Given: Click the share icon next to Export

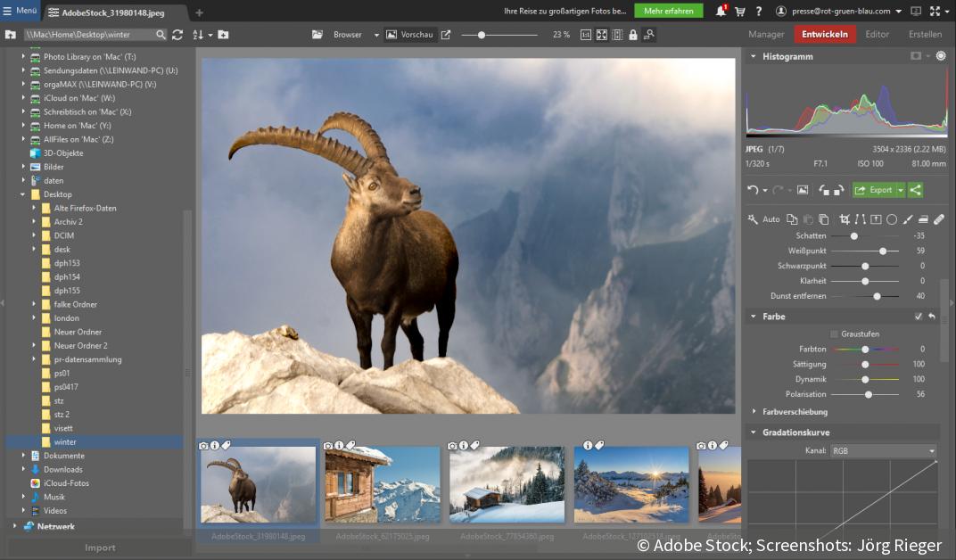Looking at the screenshot, I should [915, 190].
